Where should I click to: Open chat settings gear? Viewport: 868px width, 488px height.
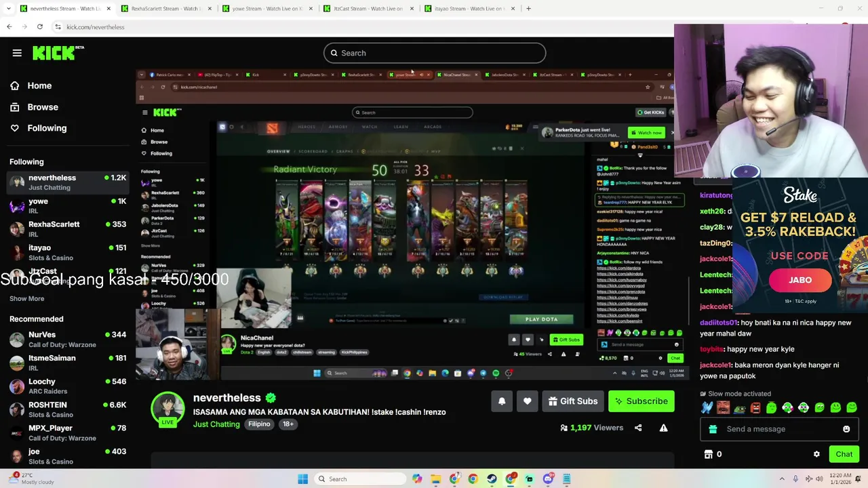816,454
